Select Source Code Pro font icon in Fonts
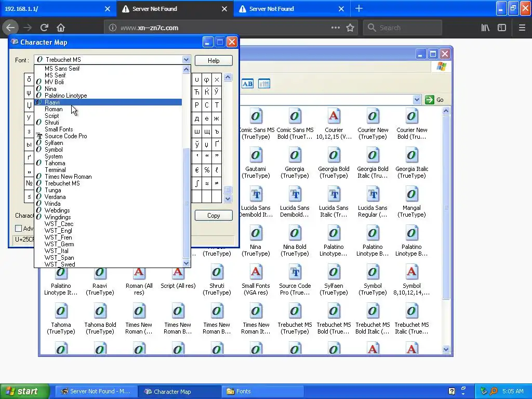This screenshot has width=532, height=399. 295,280
